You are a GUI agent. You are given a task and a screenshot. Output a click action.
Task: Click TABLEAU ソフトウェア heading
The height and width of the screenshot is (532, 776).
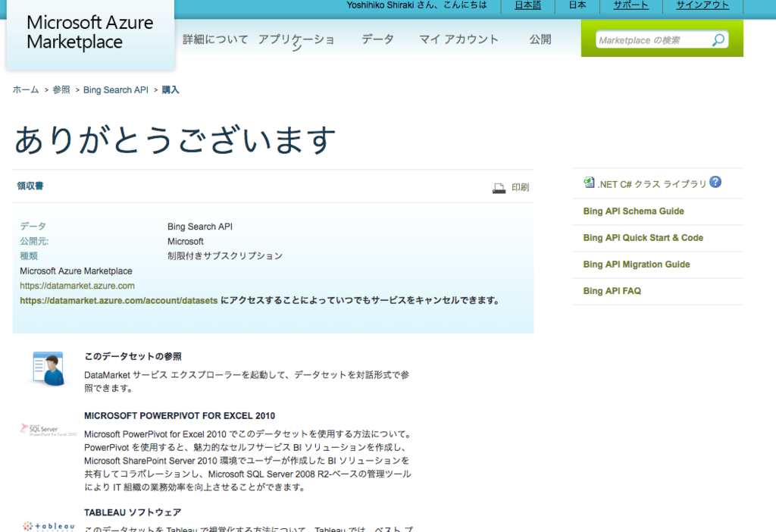[x=133, y=512]
